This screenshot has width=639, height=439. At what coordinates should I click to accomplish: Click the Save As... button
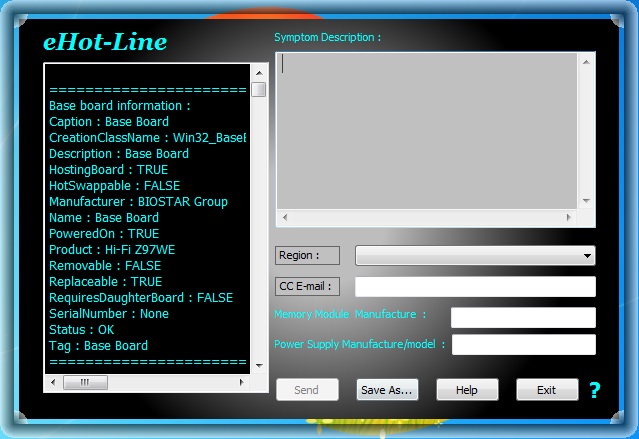pyautogui.click(x=387, y=390)
